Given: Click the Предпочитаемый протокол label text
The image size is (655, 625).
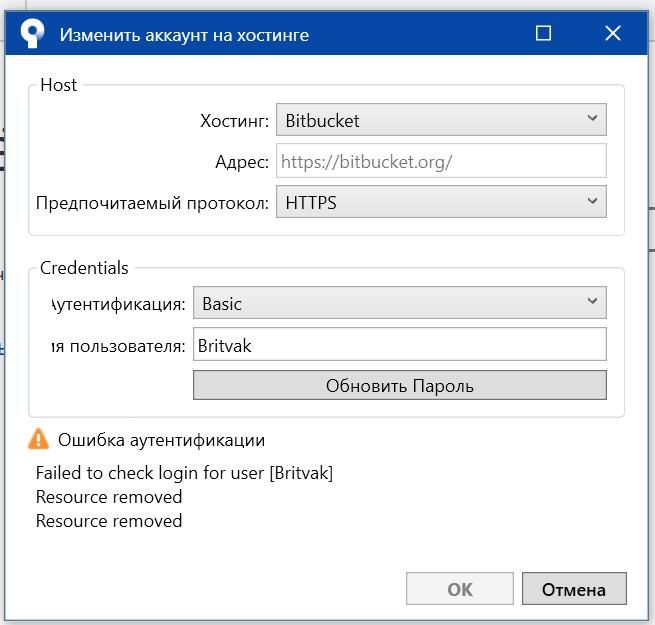Looking at the screenshot, I should click(152, 203).
